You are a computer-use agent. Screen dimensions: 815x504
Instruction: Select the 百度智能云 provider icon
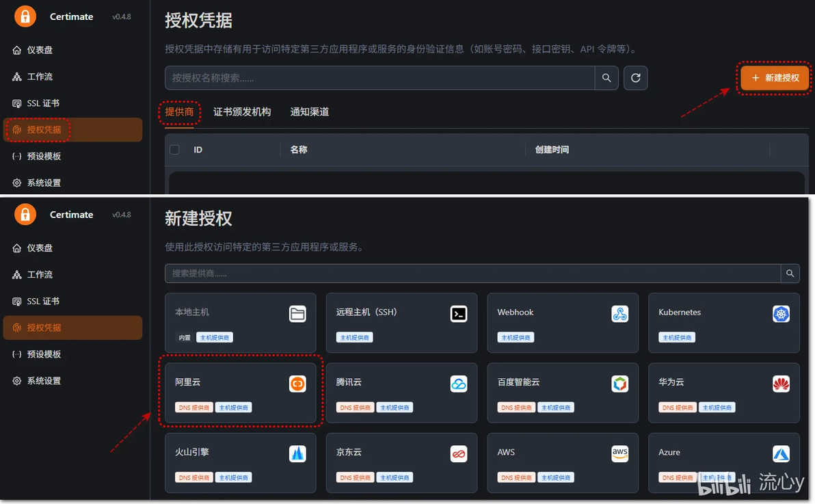619,384
